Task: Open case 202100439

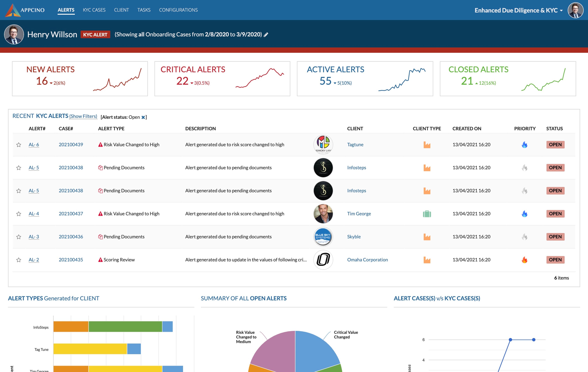Action: tap(71, 144)
